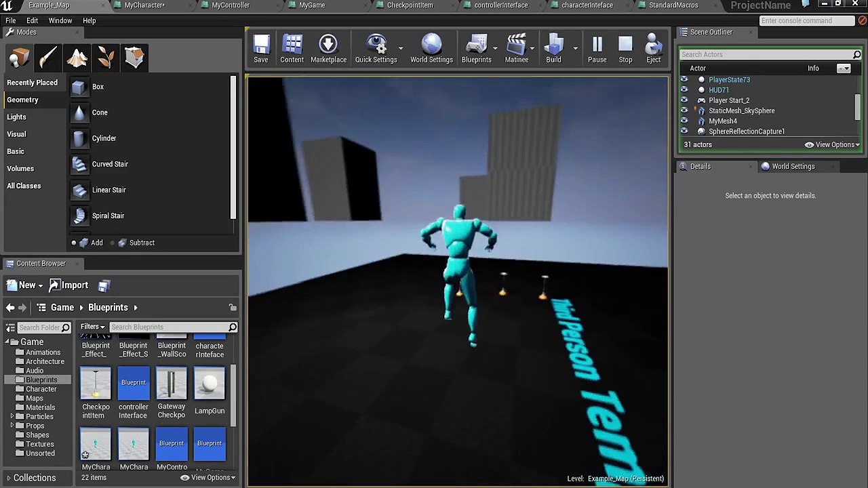This screenshot has width=868, height=488.
Task: Toggle visibility of SphereReflectionCapture1 actor
Action: [x=684, y=131]
